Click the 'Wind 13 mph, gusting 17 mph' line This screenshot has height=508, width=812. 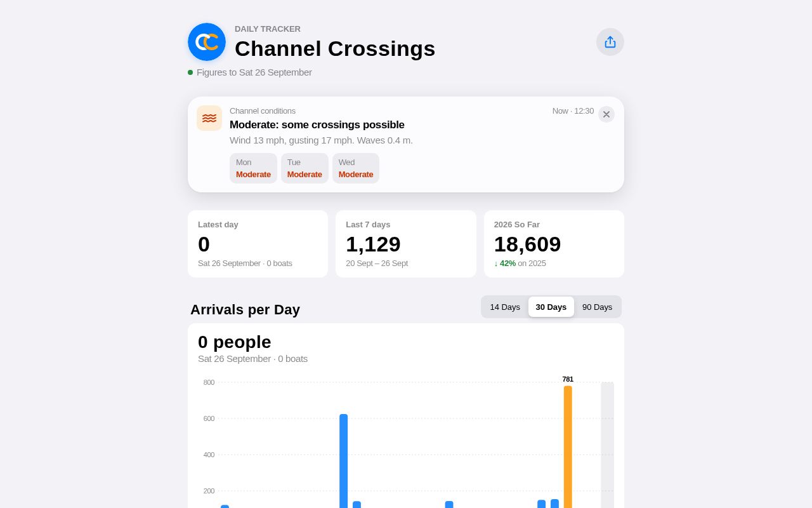point(321,140)
